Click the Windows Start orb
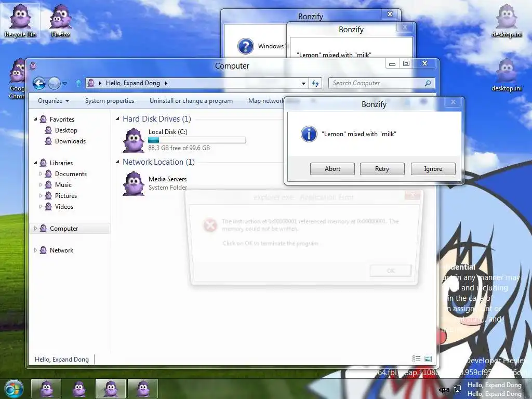Image resolution: width=532 pixels, height=399 pixels. (x=14, y=389)
